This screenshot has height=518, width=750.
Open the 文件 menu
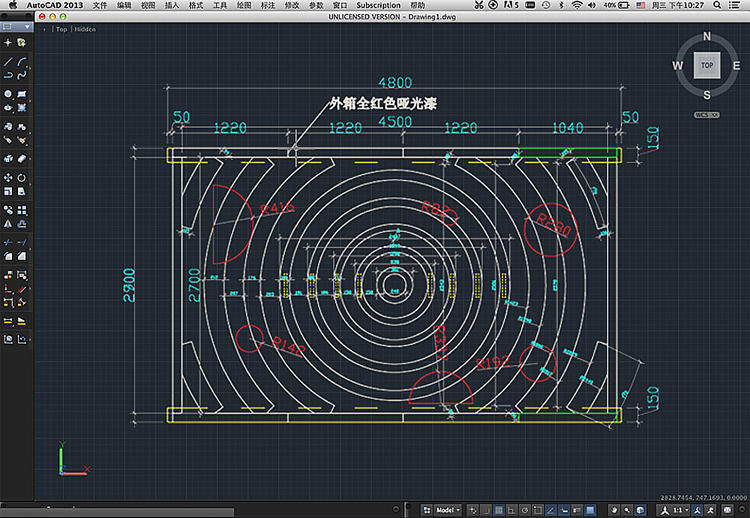(x=100, y=6)
